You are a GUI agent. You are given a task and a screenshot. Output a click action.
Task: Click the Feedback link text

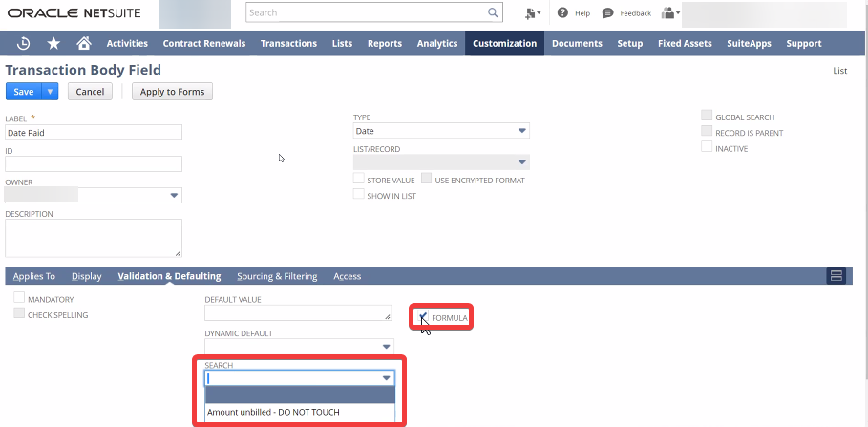pyautogui.click(x=636, y=13)
